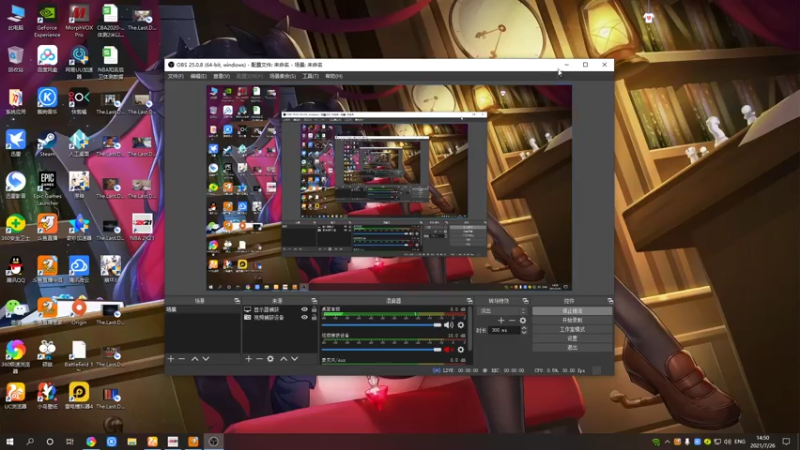Remove the selected source using minus
Screen dimensions: 800x450
(x=259, y=359)
